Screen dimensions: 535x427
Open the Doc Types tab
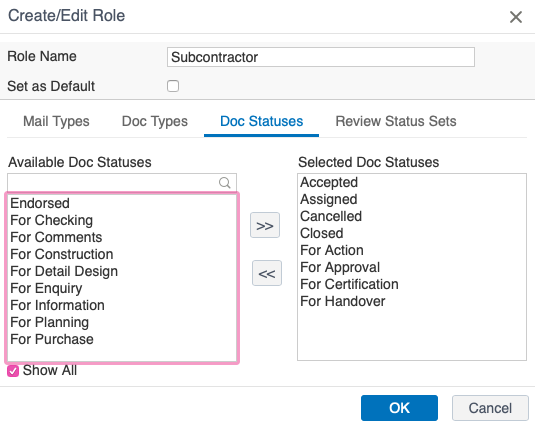(155, 121)
